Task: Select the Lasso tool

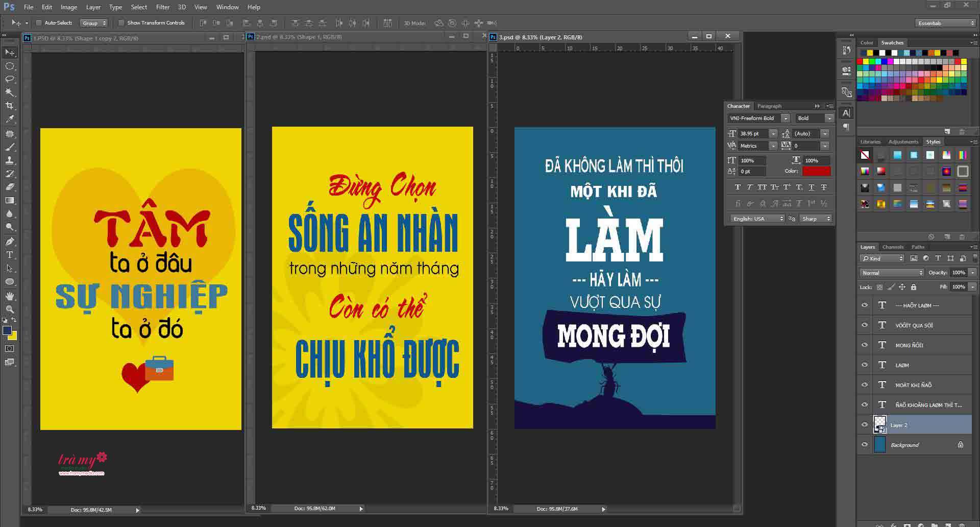Action: click(x=10, y=79)
